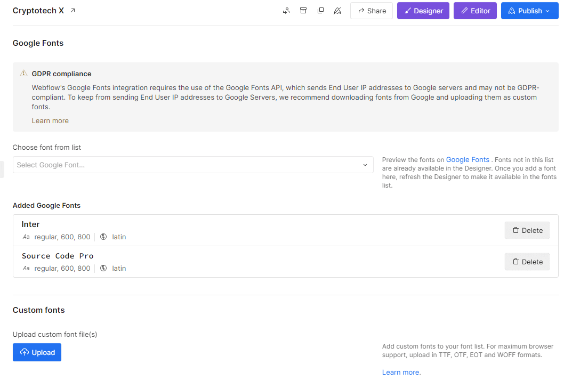Click the Inter font name

pyautogui.click(x=30, y=224)
